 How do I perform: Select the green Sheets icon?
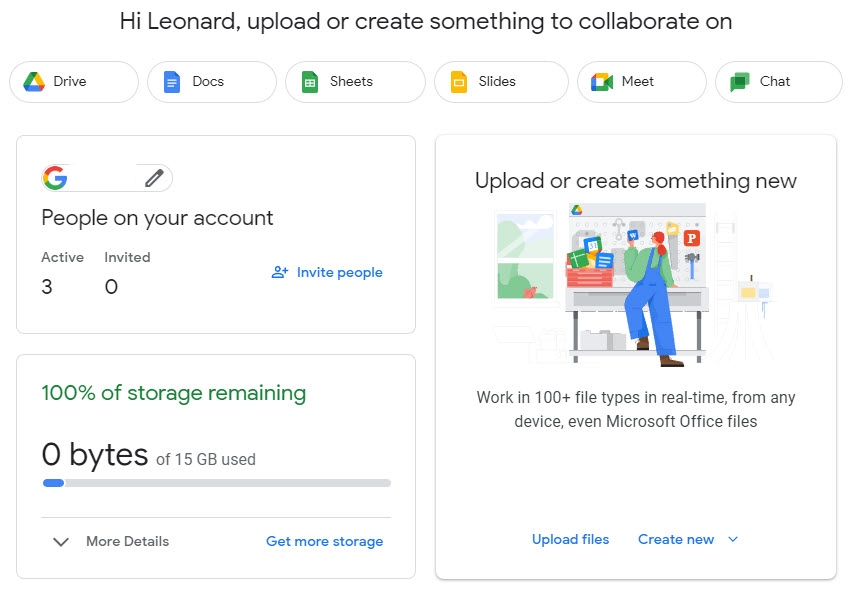point(309,82)
